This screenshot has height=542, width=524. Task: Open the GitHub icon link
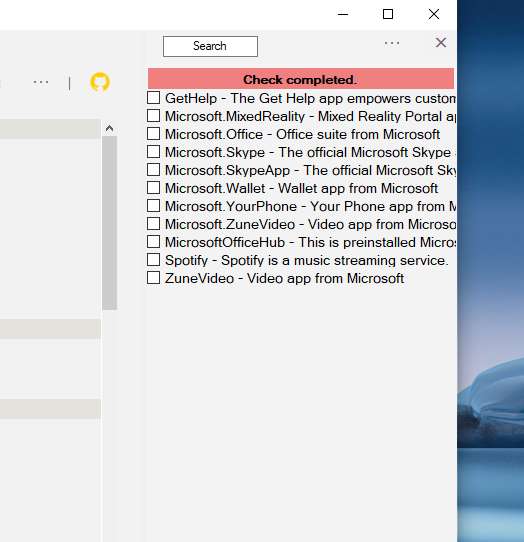coord(100,82)
